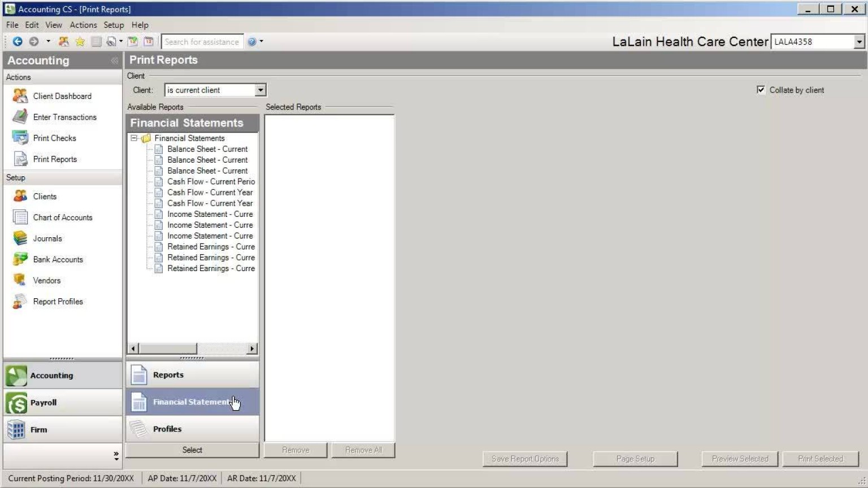Open Client Dashboard from the sidebar
The image size is (868, 488).
coord(62,96)
